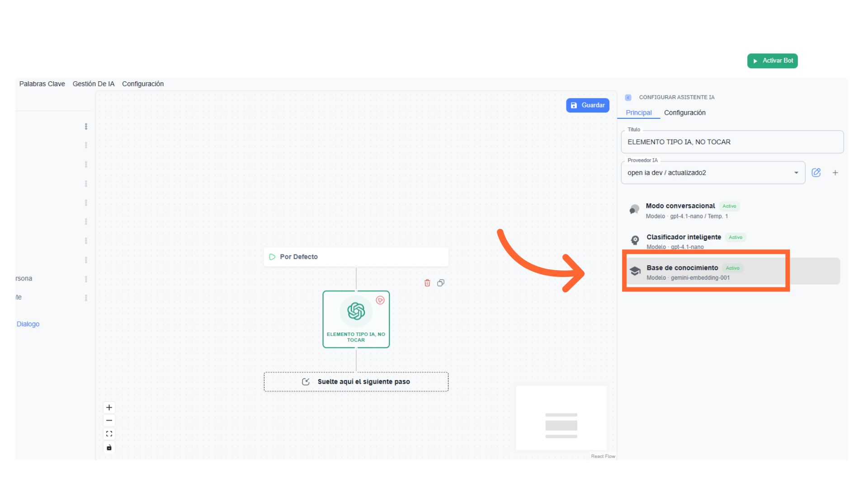Click red play badge on AI node
This screenshot has height=488, width=868.
(380, 300)
